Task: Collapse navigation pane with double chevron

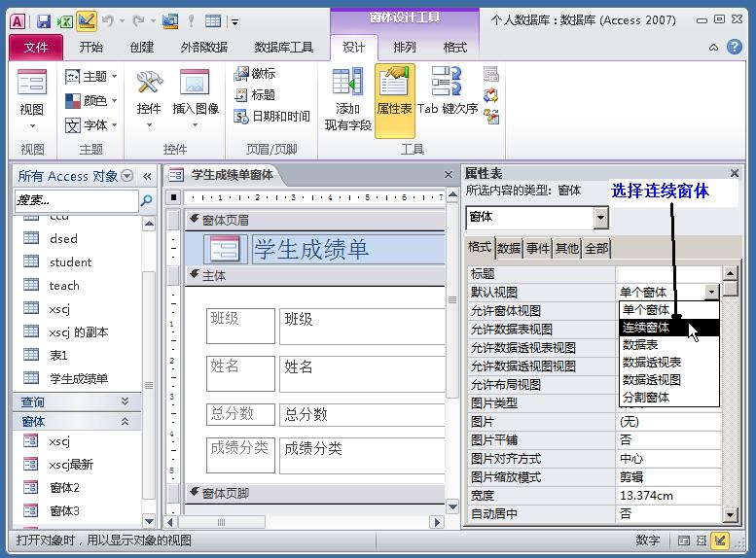Action: click(x=147, y=176)
